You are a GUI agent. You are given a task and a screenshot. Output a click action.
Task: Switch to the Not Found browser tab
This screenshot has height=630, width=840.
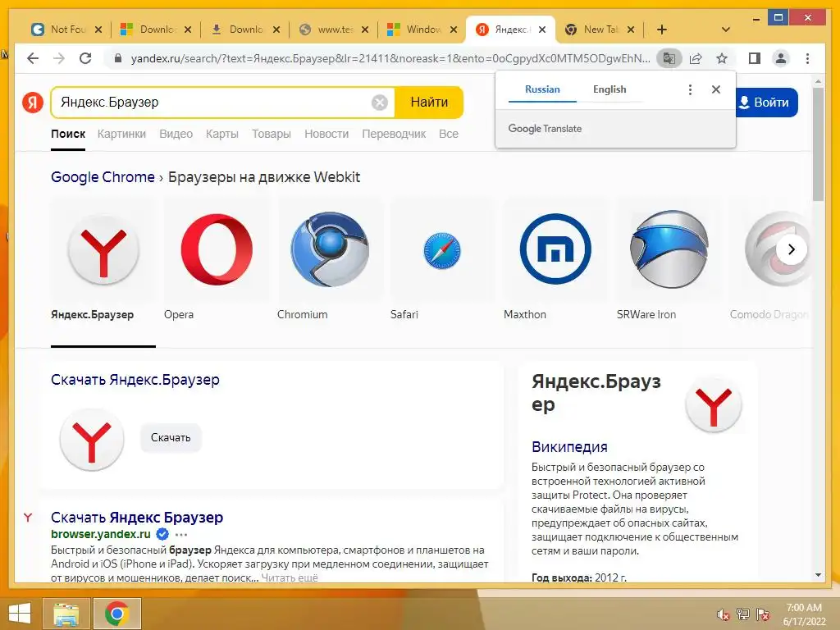[x=66, y=30]
